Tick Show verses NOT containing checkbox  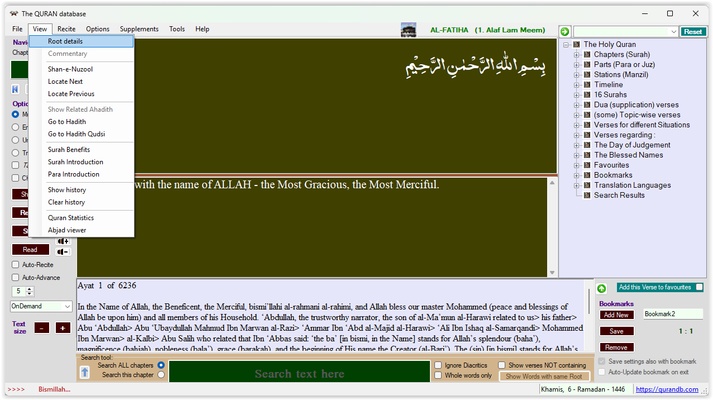[x=502, y=365]
